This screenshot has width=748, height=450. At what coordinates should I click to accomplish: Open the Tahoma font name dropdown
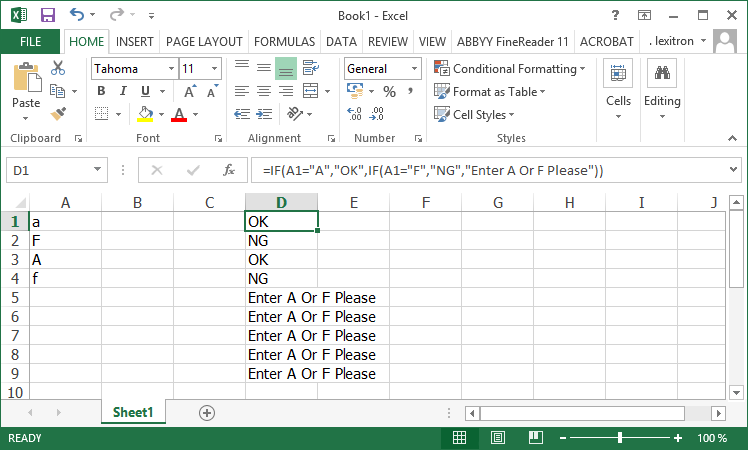[171, 69]
